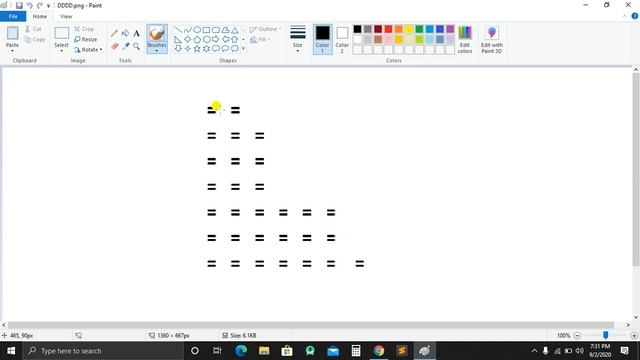640x360 pixels.
Task: Pick the yellow color swatch
Action: tap(409, 29)
